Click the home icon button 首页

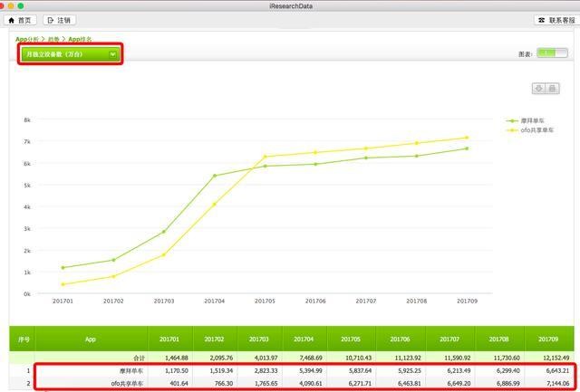[19, 20]
